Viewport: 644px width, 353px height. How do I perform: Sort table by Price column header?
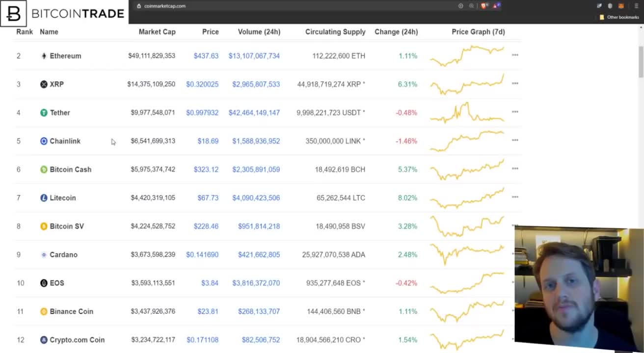pyautogui.click(x=211, y=32)
